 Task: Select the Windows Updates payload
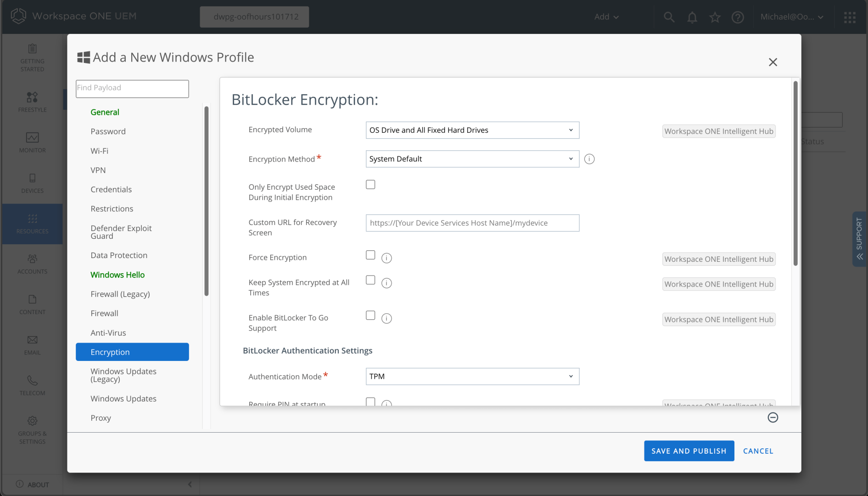[123, 399]
